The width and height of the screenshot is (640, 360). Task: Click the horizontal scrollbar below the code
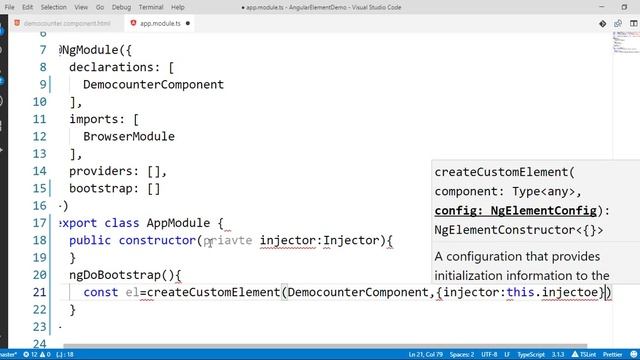pos(324,346)
